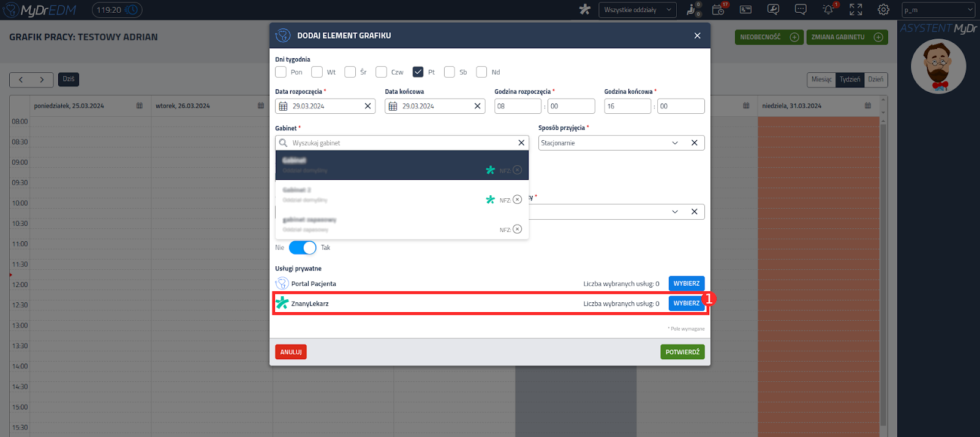Click Godzina rozpoczęcia hour field 08
The height and width of the screenshot is (437, 980).
(x=518, y=106)
